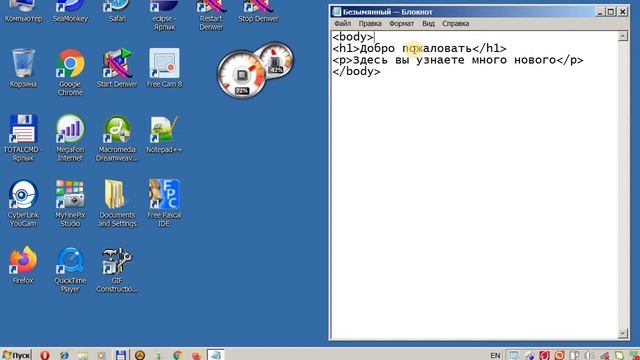
Task: Launch Opera from the taskbar quick launch
Action: (x=45, y=355)
